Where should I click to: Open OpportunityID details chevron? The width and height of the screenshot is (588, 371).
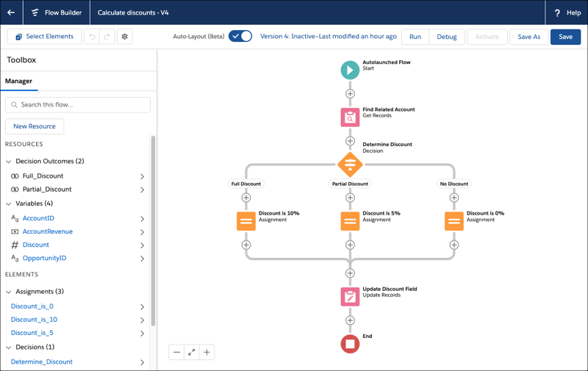click(142, 259)
